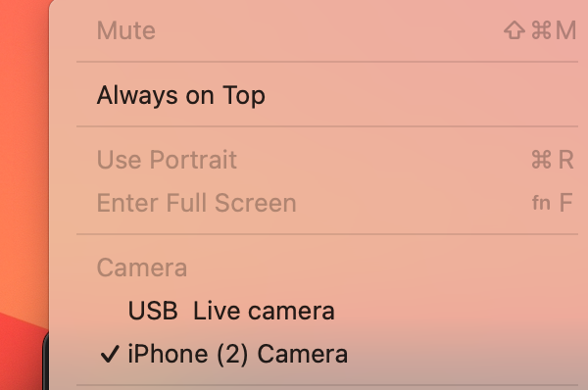This screenshot has width=588, height=390.
Task: Click the shift arrow glyph beside Mute
Action: click(x=514, y=30)
